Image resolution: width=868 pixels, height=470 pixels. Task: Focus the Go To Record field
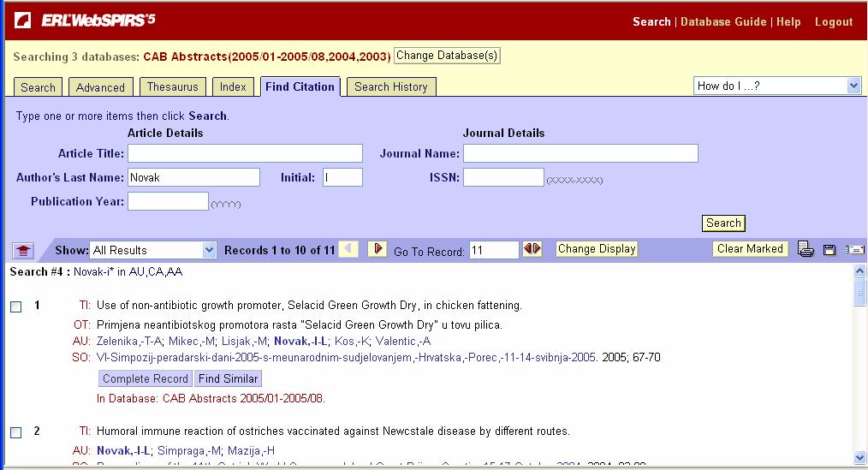[494, 250]
